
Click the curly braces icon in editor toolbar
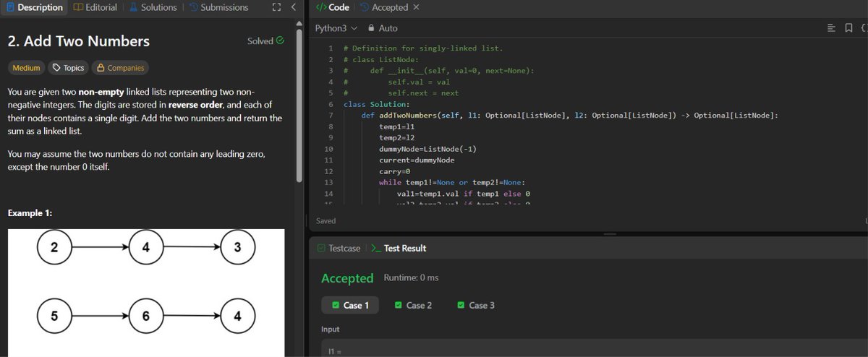[x=864, y=28]
